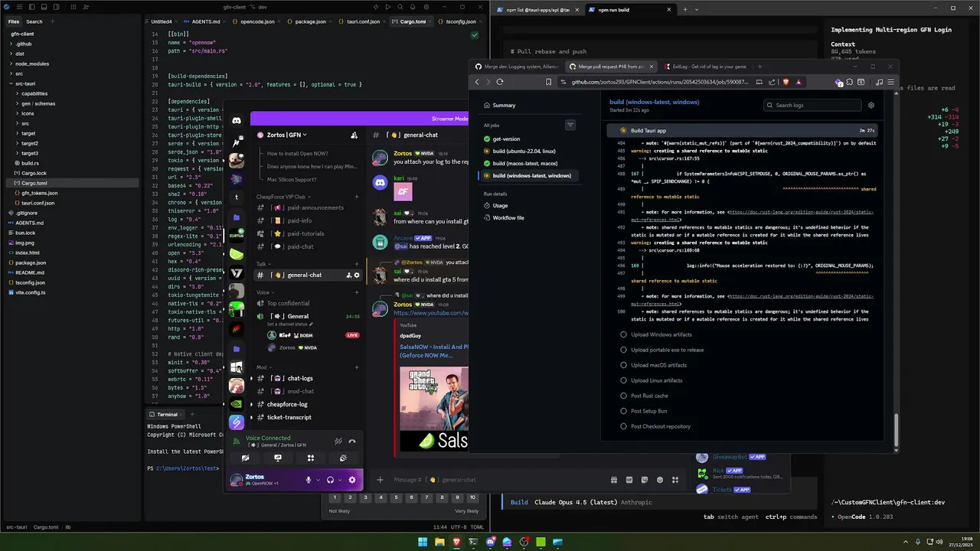The width and height of the screenshot is (980, 551).
Task: Open the ticket-transcript channel
Action: click(308, 417)
